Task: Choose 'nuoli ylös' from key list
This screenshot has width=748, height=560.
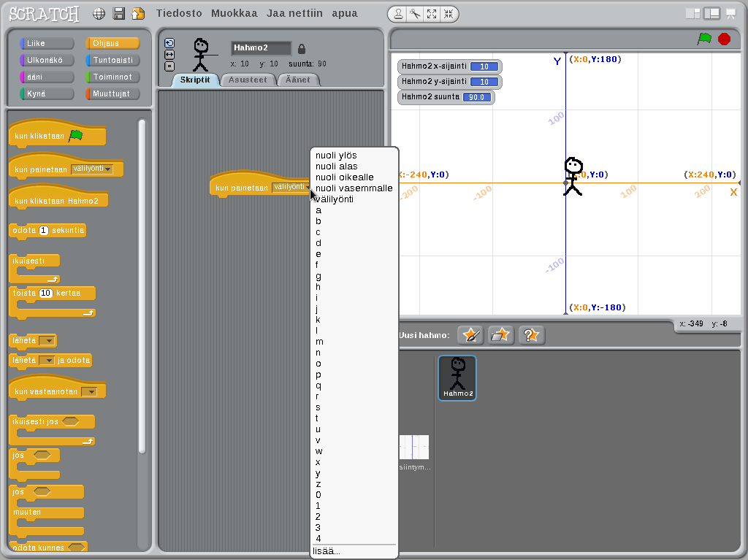Action: [x=354, y=156]
